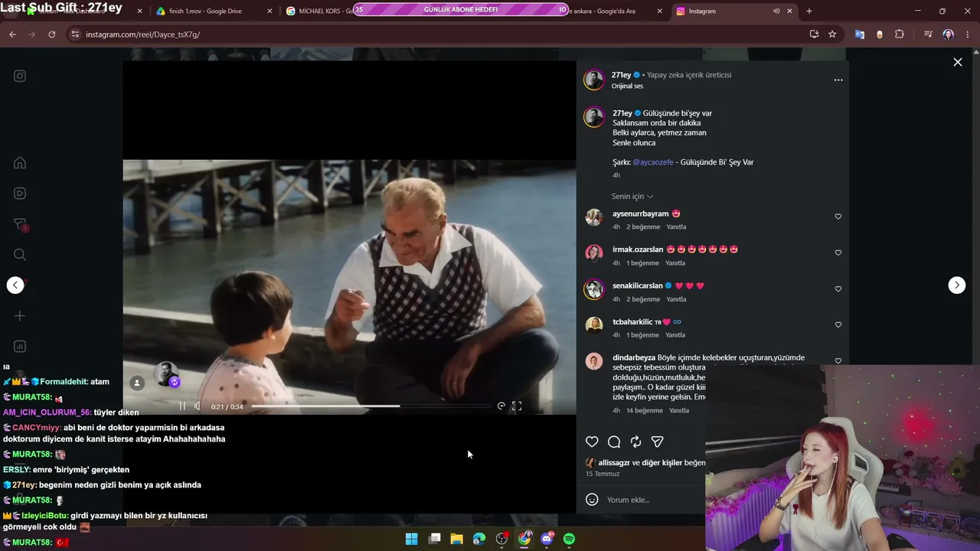Open the emoji picker beside comment box
980x551 pixels.
(x=592, y=500)
